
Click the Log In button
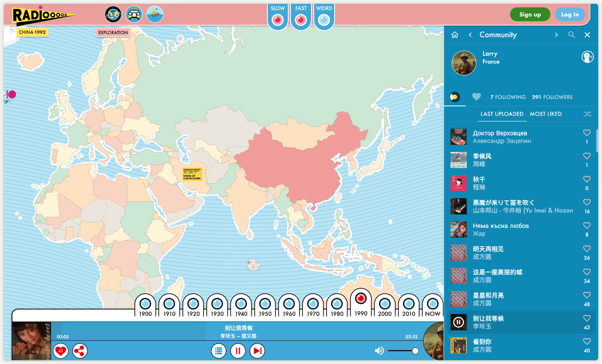coord(570,15)
